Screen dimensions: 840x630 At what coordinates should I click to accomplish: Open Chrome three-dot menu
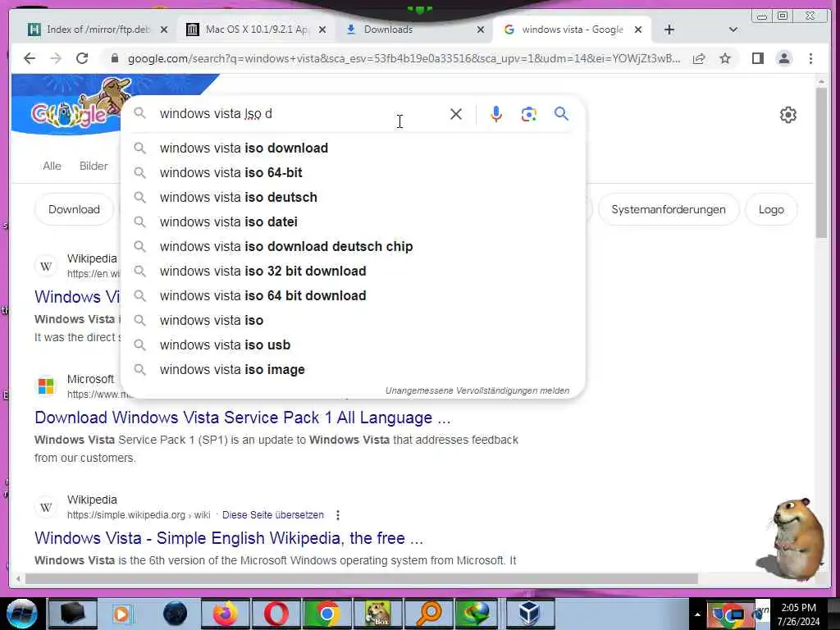tap(810, 58)
